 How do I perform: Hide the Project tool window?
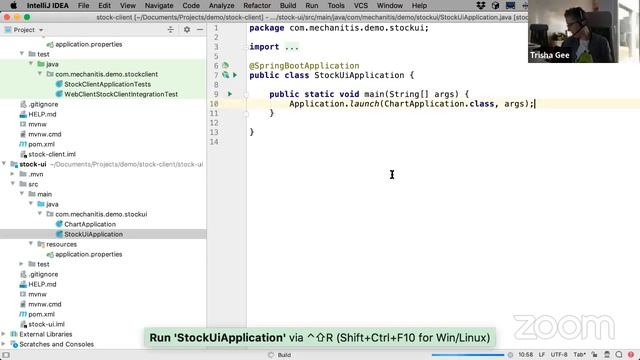click(x=200, y=29)
